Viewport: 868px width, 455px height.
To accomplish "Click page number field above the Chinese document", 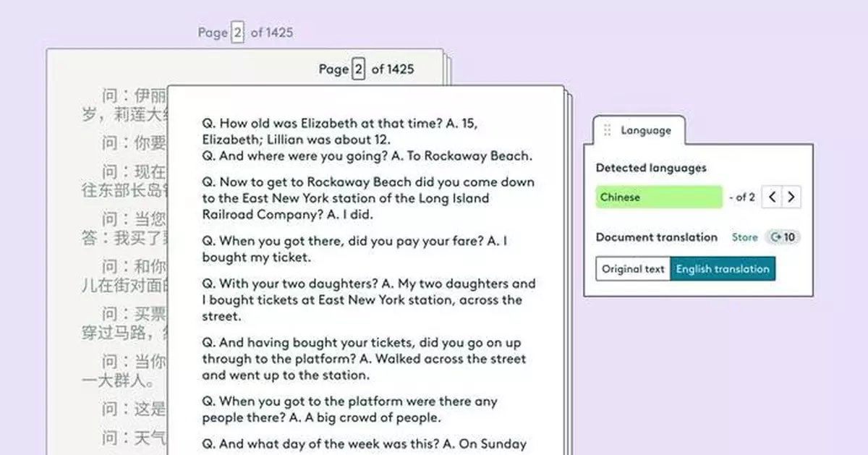I will 237,33.
